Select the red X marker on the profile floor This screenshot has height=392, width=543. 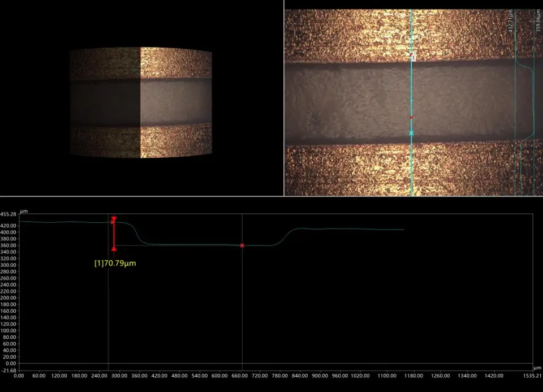coord(242,245)
